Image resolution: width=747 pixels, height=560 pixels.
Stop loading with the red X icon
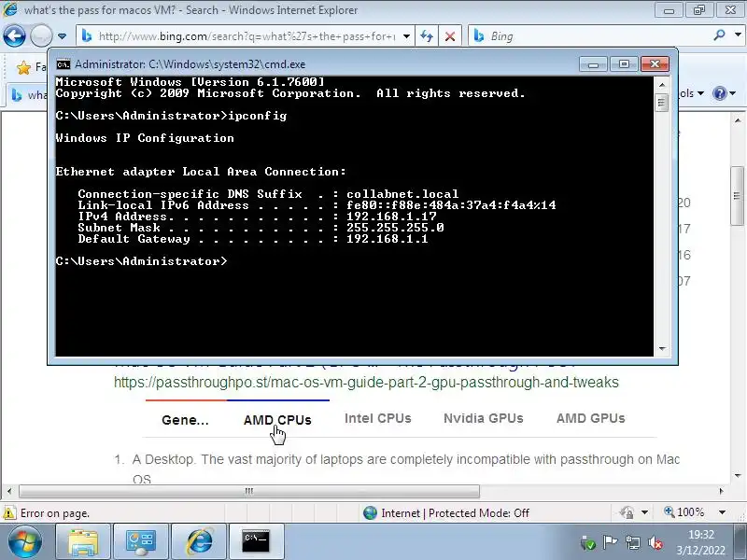450,36
